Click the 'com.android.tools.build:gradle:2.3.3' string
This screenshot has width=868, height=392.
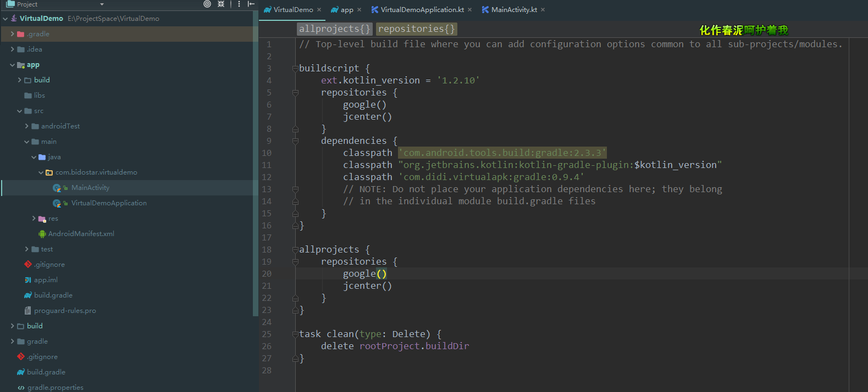[x=502, y=153]
